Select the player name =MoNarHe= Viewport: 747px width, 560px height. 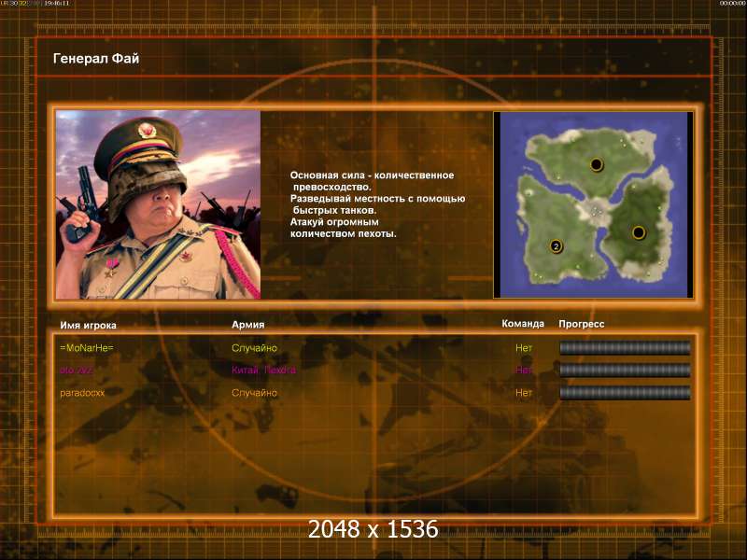click(87, 348)
